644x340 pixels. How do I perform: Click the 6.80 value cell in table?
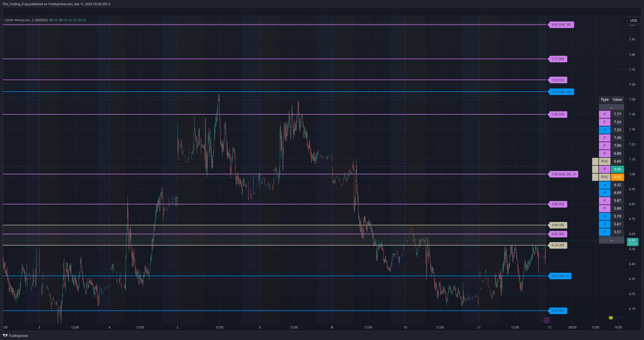coord(617,153)
